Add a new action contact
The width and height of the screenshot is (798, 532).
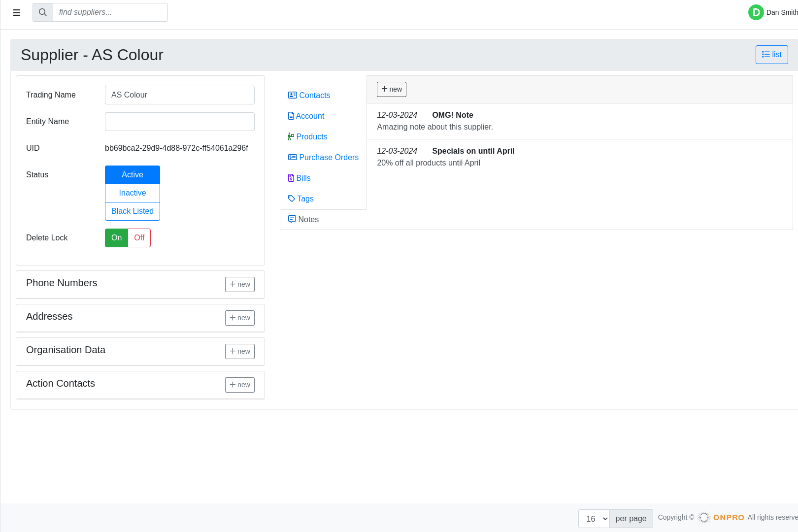coord(240,385)
